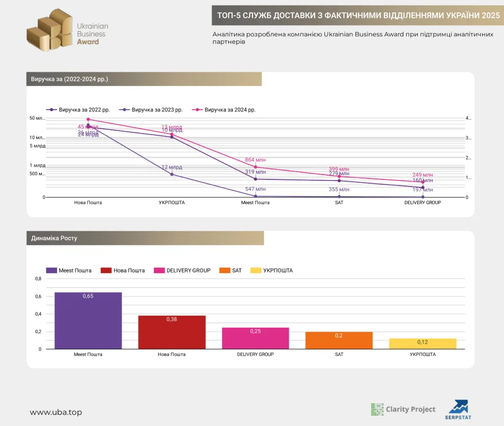Click the Виручка за (2022-2024 рр.) header

[x=144, y=79]
